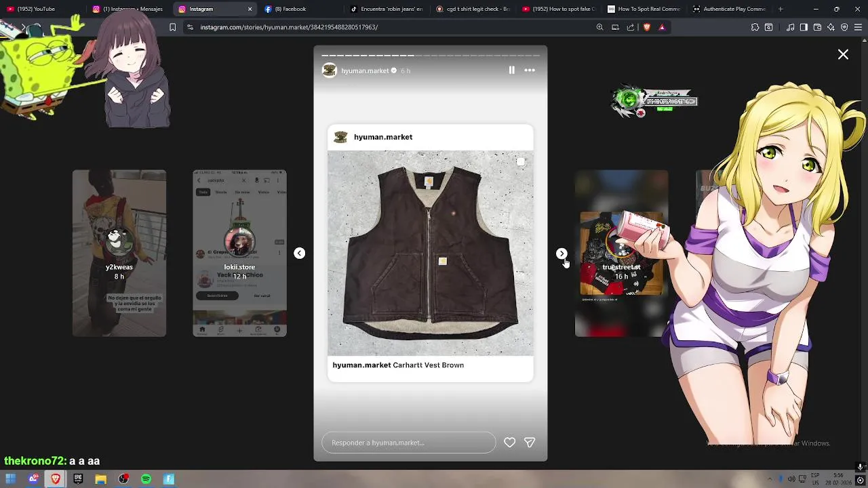Switch to 'How To Spot Real Comme' tab

[644, 9]
